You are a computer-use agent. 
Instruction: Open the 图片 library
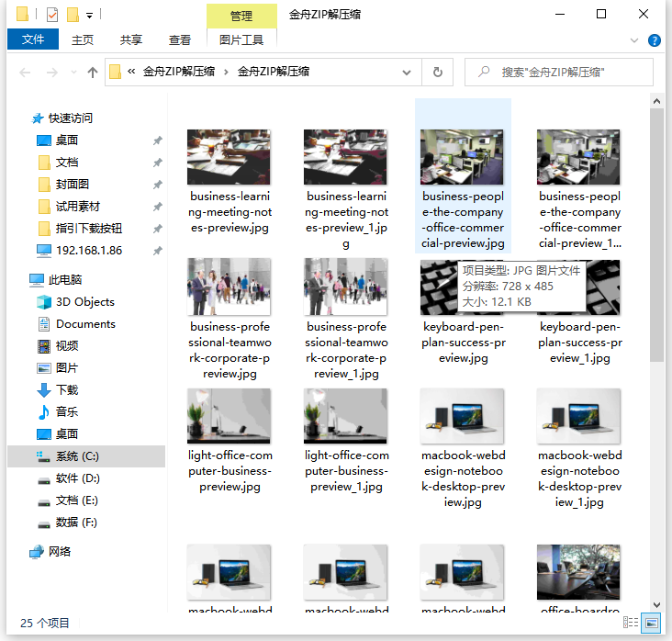click(67, 368)
